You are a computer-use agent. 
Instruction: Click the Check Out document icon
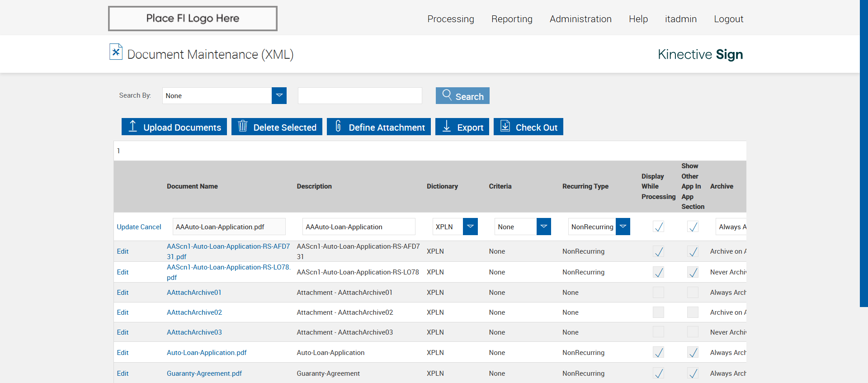505,126
